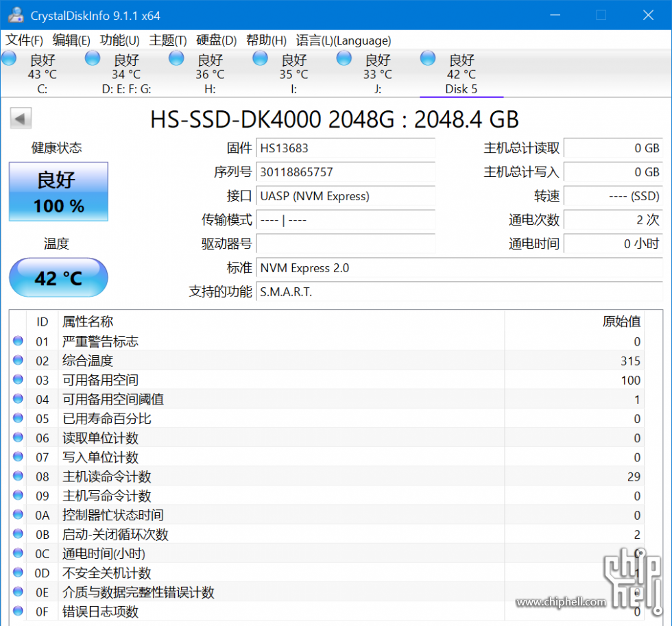Click the 属性名称 column header

281,322
